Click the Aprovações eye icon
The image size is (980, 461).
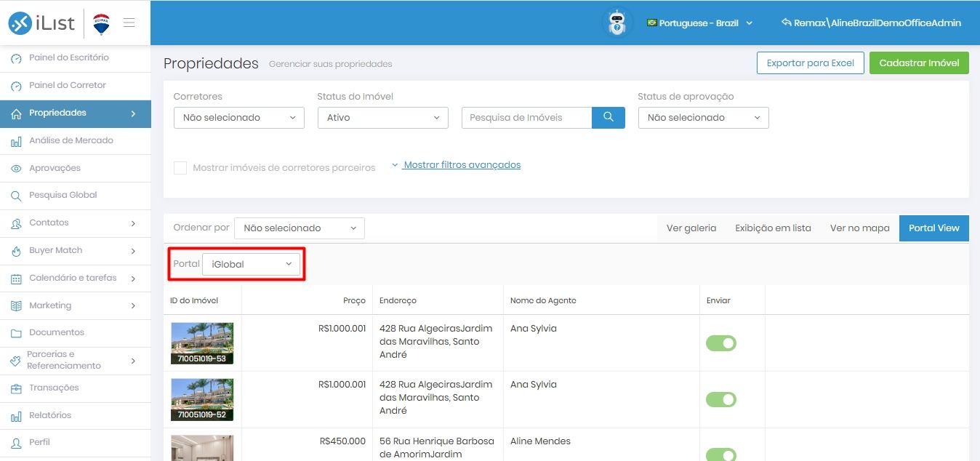click(16, 168)
